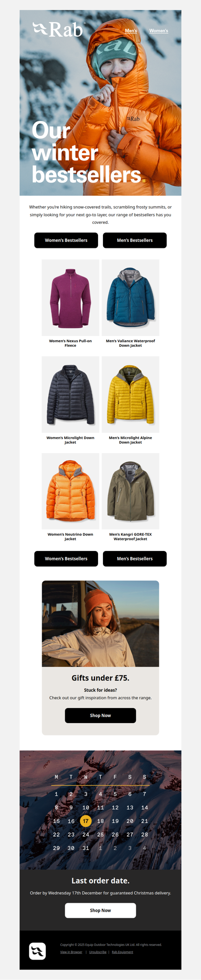
Task: Click the lower Men's Bestsellers button
Action: 135,558
